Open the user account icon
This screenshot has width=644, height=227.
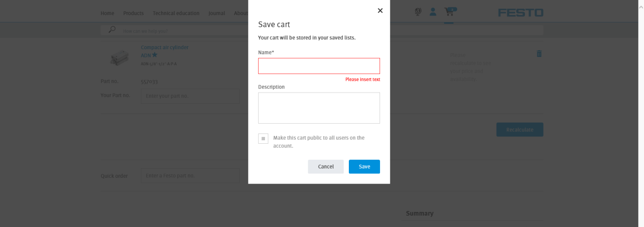[433, 12]
